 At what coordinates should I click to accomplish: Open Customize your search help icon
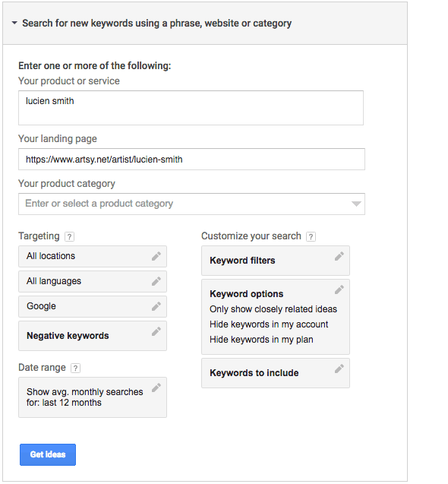[x=311, y=237]
